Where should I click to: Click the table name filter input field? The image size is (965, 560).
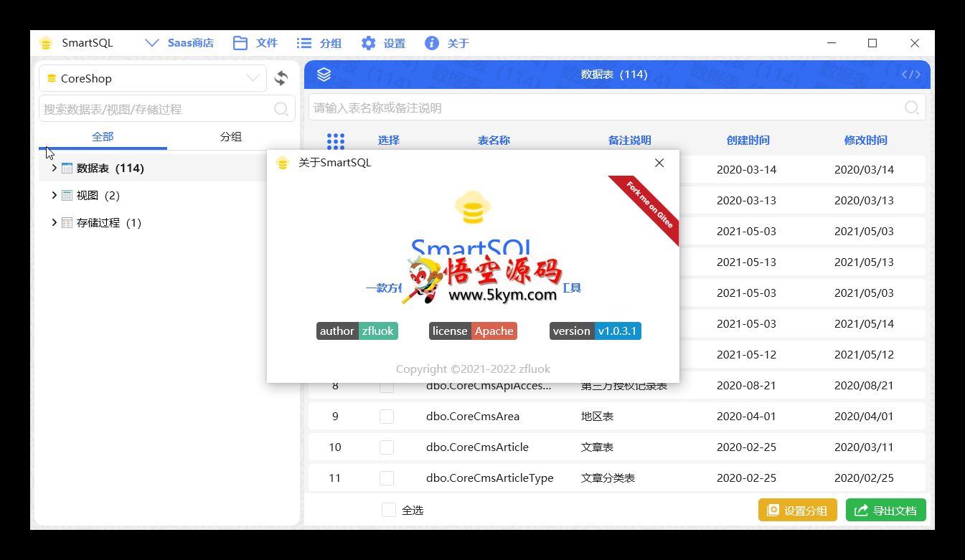(x=617, y=108)
